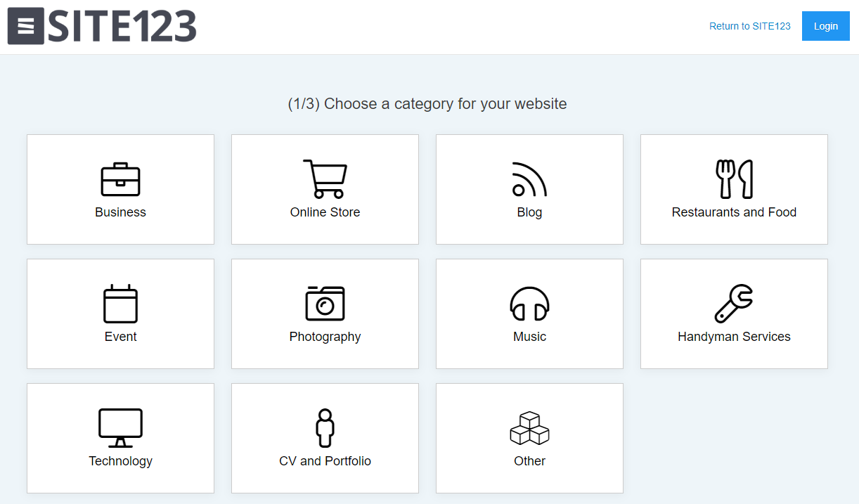The width and height of the screenshot is (859, 504).
Task: Select the Blog category card
Action: pos(529,189)
